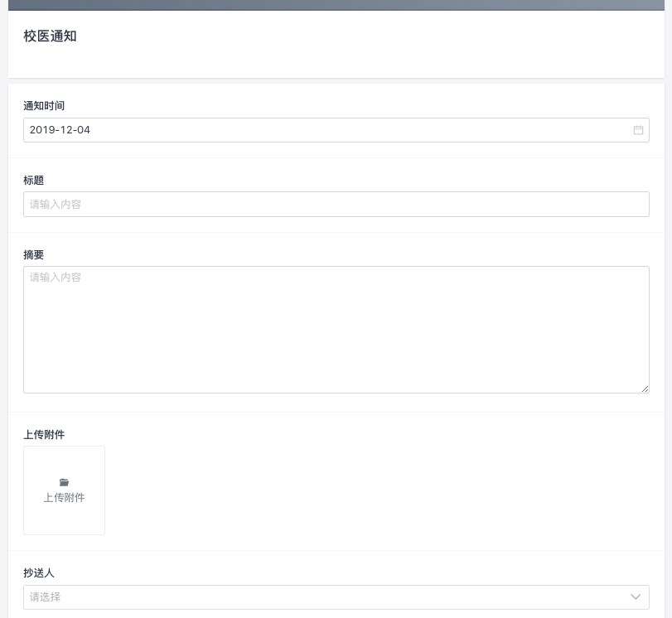
Task: Open the 抄送人 请选择 select box
Action: pos(336,597)
